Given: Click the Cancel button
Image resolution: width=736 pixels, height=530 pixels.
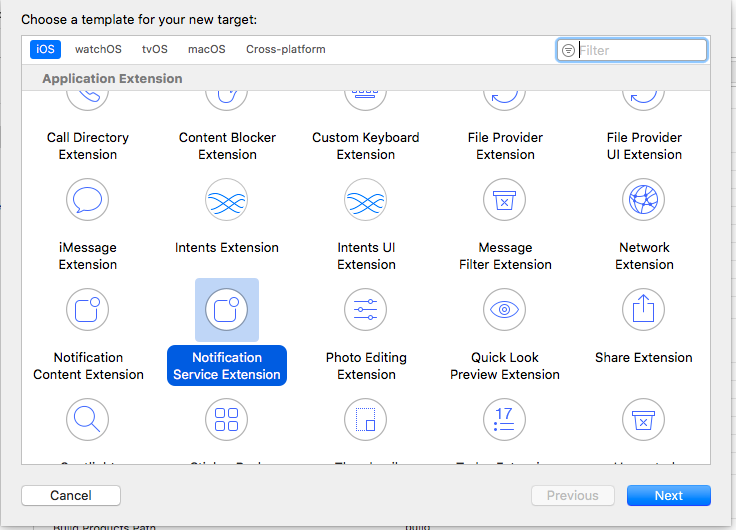Looking at the screenshot, I should [71, 495].
